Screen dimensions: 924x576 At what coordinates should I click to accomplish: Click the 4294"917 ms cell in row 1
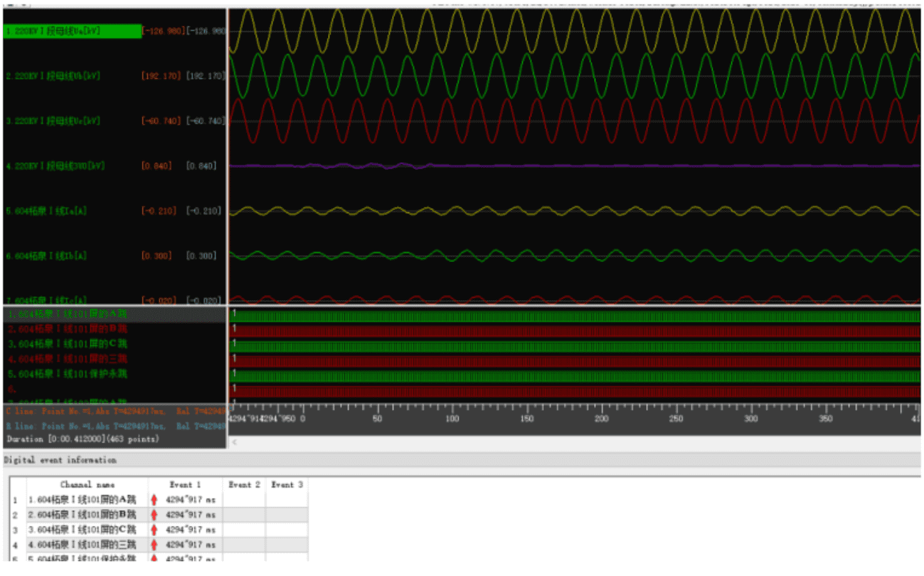(190, 500)
